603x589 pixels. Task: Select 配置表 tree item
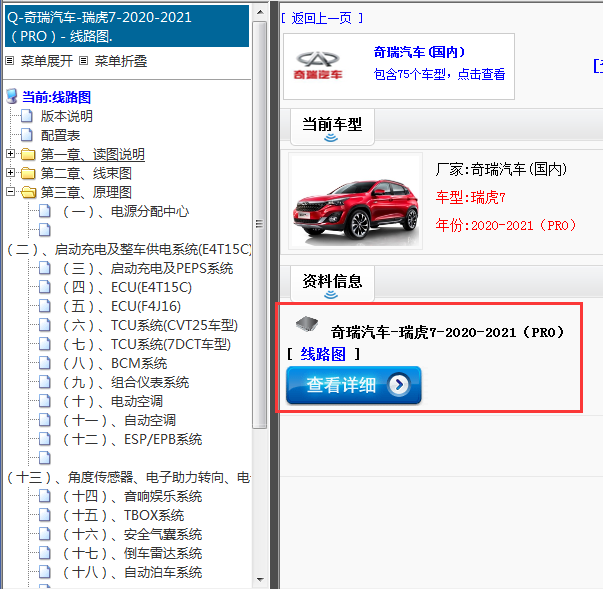click(60, 135)
